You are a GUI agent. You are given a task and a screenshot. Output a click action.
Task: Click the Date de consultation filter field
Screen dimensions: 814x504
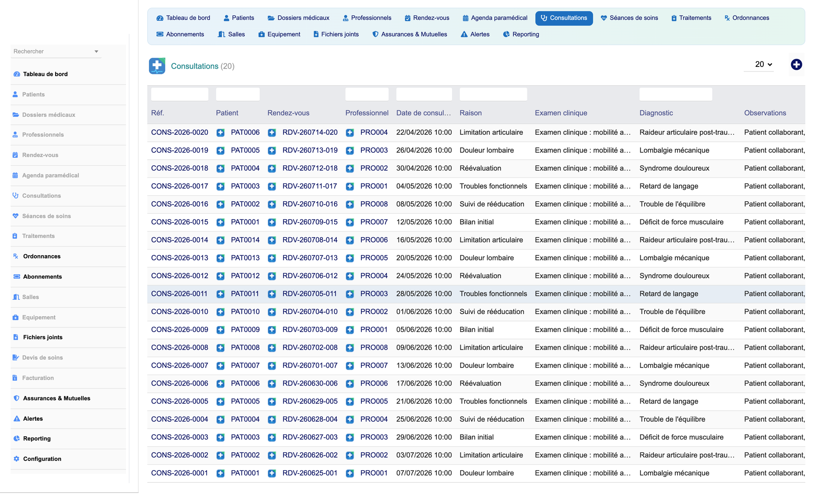click(424, 94)
